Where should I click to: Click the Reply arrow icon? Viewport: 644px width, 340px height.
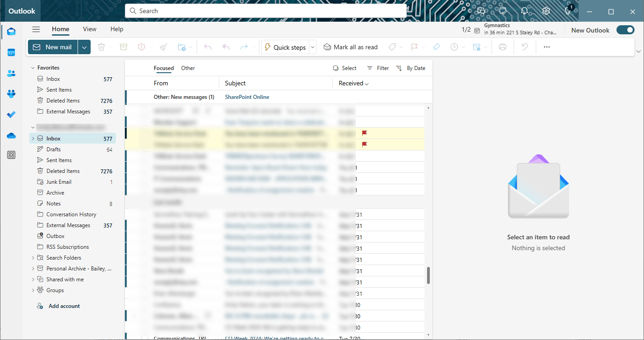click(x=207, y=47)
